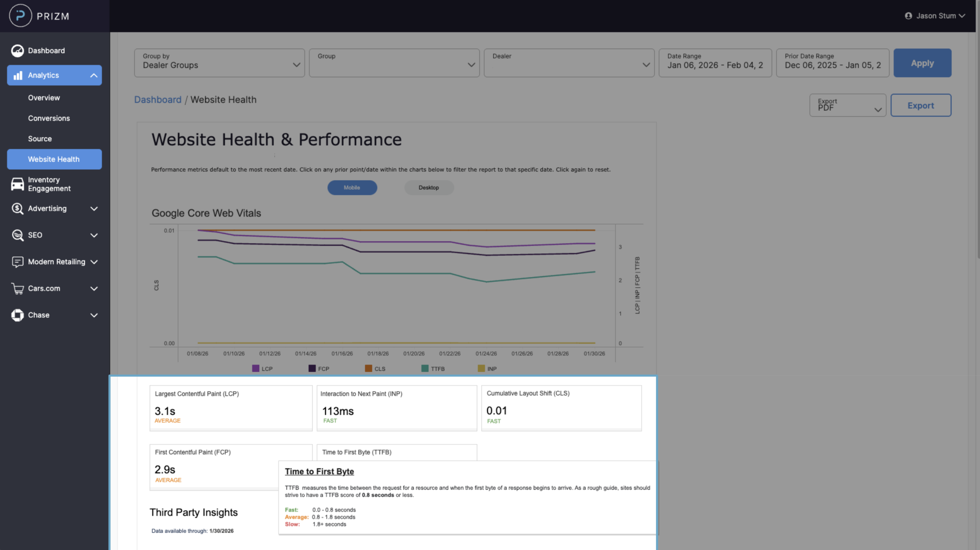Expand the SEO section chevron
The height and width of the screenshot is (550, 980).
pyautogui.click(x=94, y=235)
